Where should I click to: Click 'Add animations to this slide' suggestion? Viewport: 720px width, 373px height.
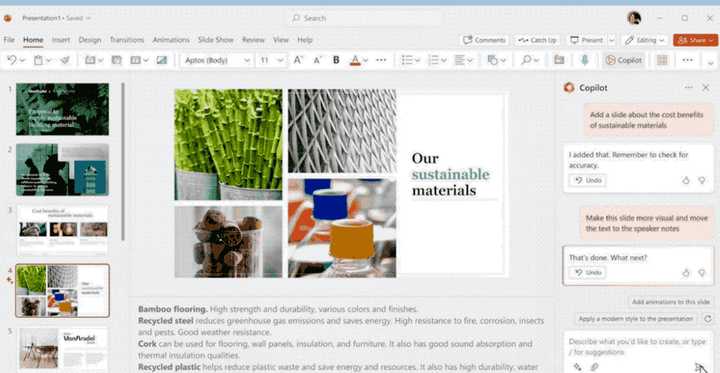(671, 302)
